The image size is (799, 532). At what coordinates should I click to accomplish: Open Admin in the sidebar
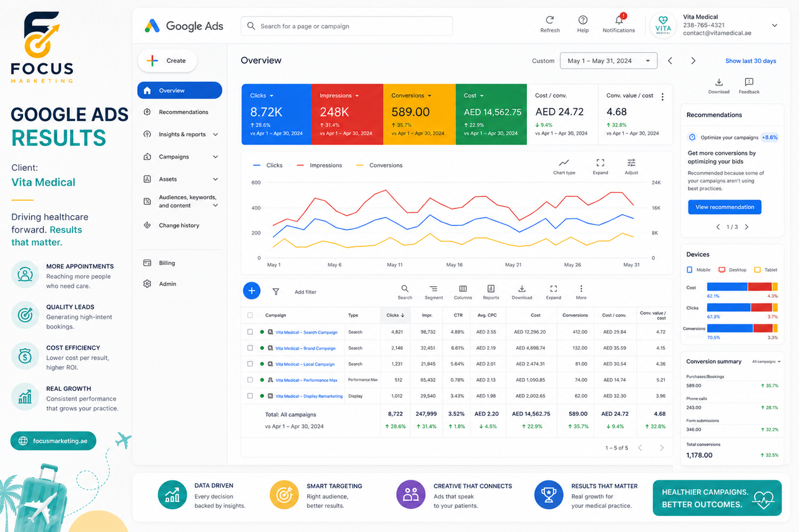point(180,284)
